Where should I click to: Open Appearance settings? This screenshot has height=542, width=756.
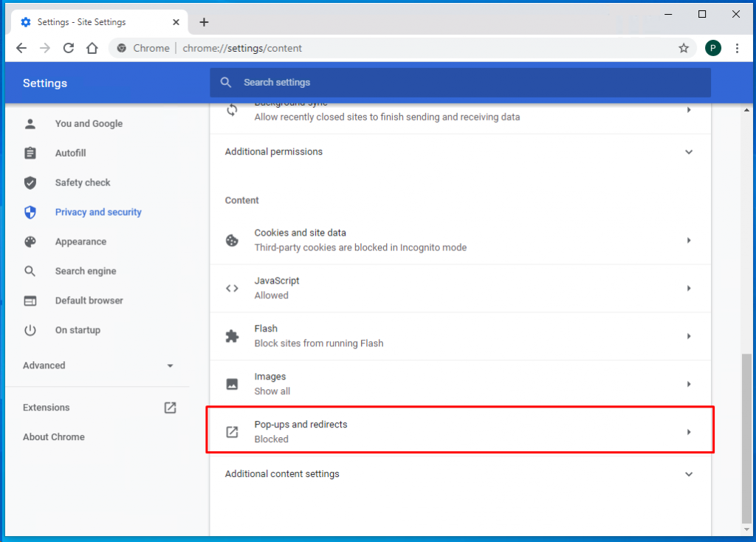point(80,241)
